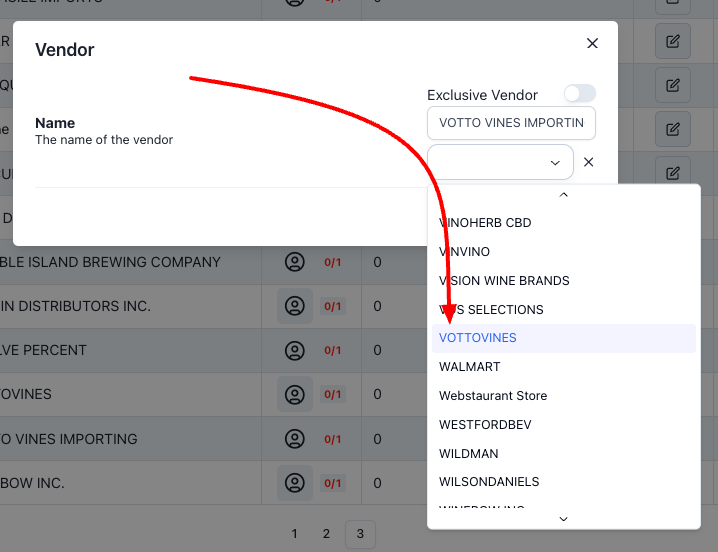
Task: Choose the SELECTIONS option above VOTTOVINES
Action: coord(564,310)
